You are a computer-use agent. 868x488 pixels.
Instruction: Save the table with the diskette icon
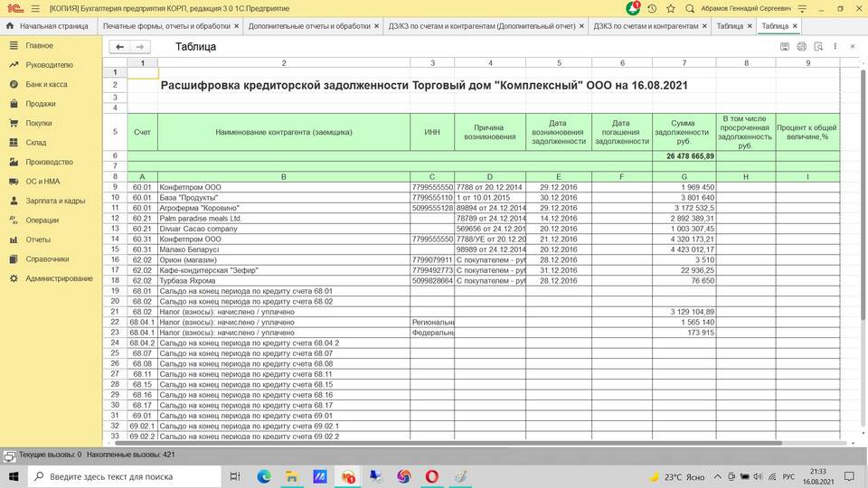785,47
